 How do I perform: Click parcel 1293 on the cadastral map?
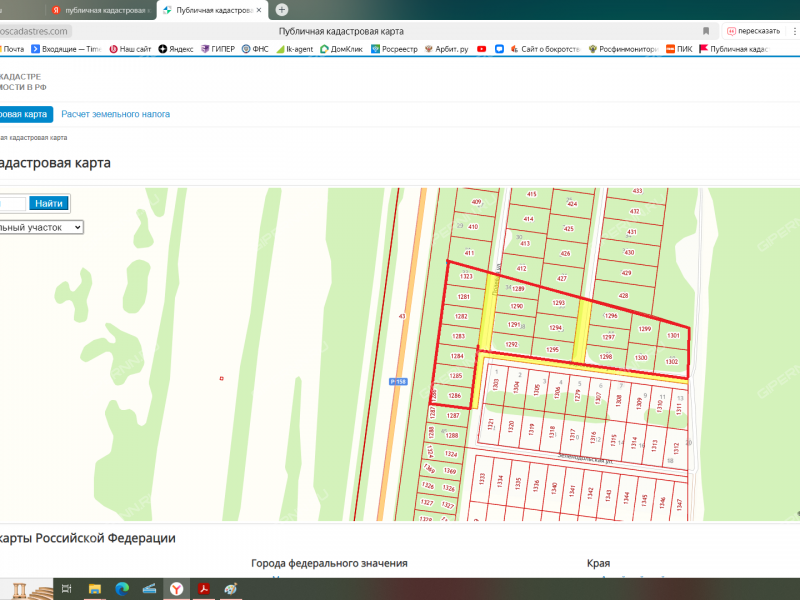coord(559,302)
